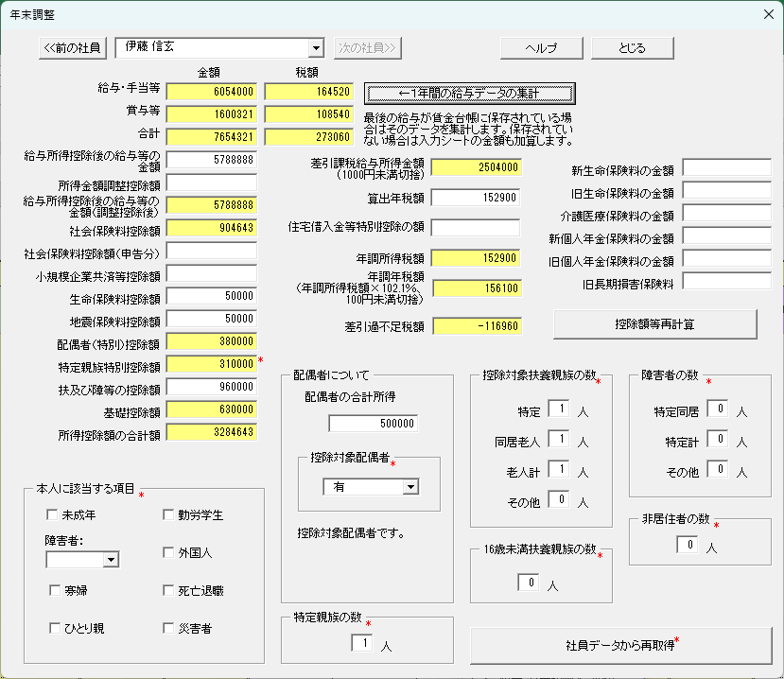Viewport: 784px width, 679px height.
Task: Click the ヘルプ button
Action: 541,48
